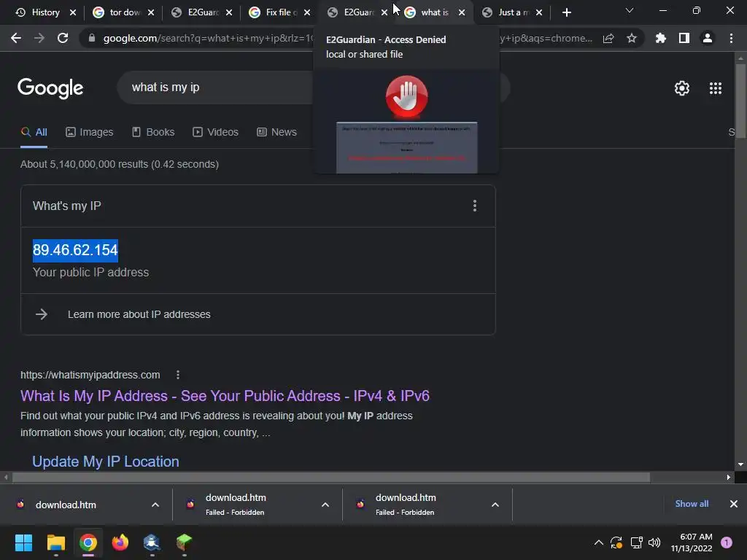The width and height of the screenshot is (747, 560).
Task: Close the 'what is' tab
Action: (462, 12)
